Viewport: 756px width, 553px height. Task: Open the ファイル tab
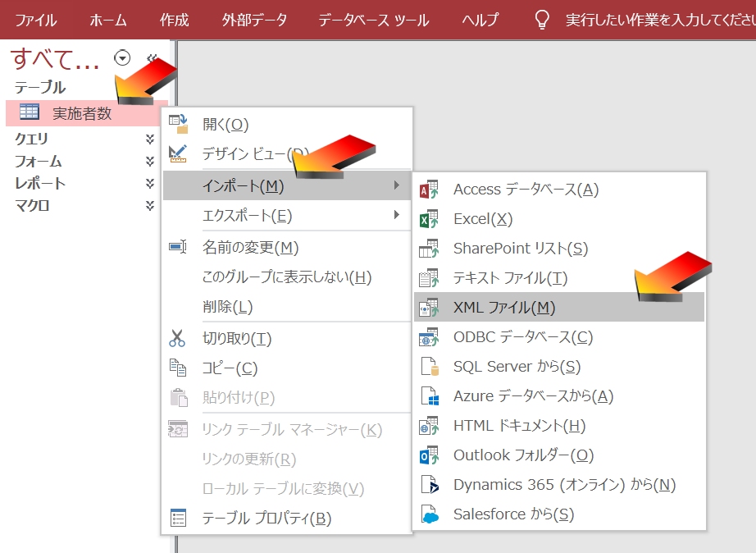click(x=36, y=20)
